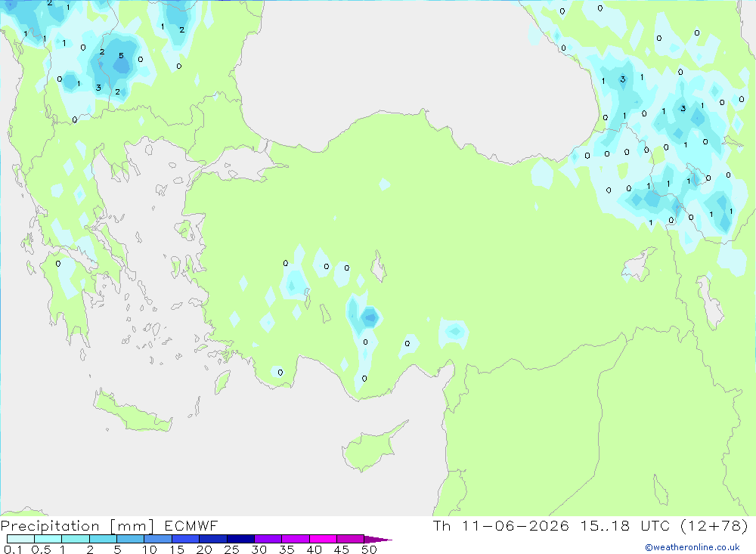Pick the 0.5–1 mm legend swatch
This screenshot has height=554, width=756.
tap(48, 539)
